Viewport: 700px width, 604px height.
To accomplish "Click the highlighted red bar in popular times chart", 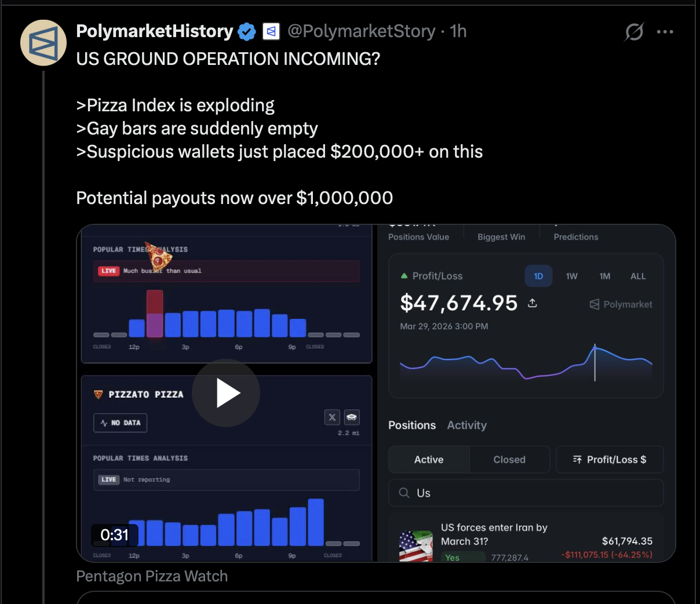I will tap(155, 314).
